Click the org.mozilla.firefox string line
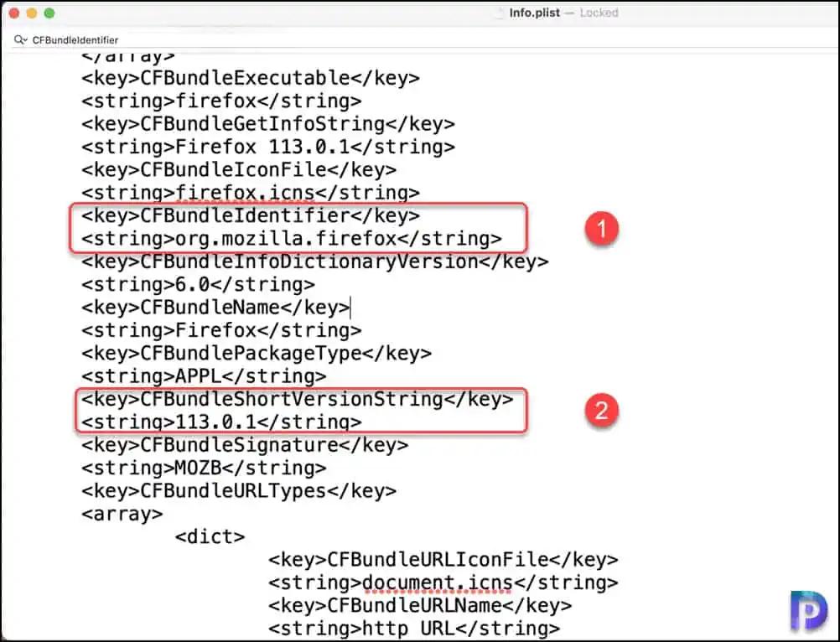This screenshot has height=642, width=840. (x=292, y=239)
